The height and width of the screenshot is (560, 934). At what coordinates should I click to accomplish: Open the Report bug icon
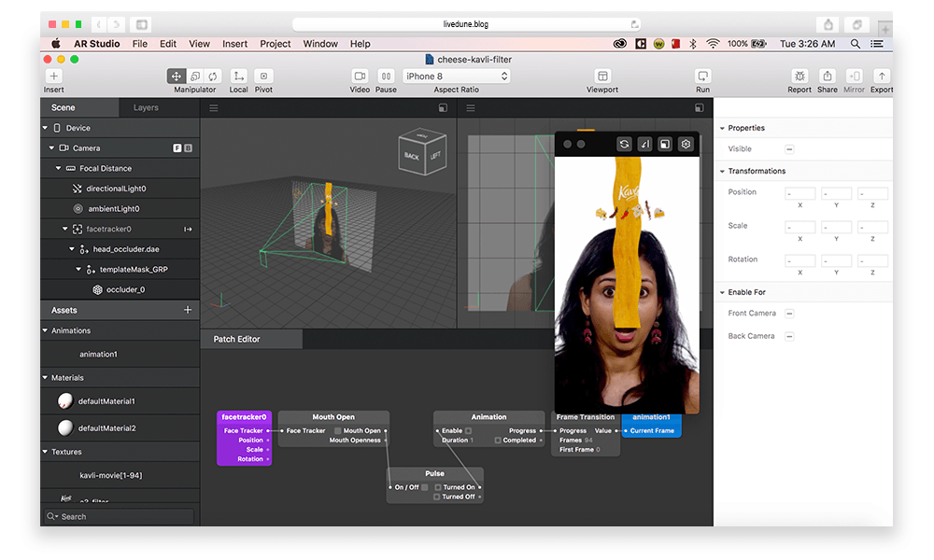pos(800,77)
